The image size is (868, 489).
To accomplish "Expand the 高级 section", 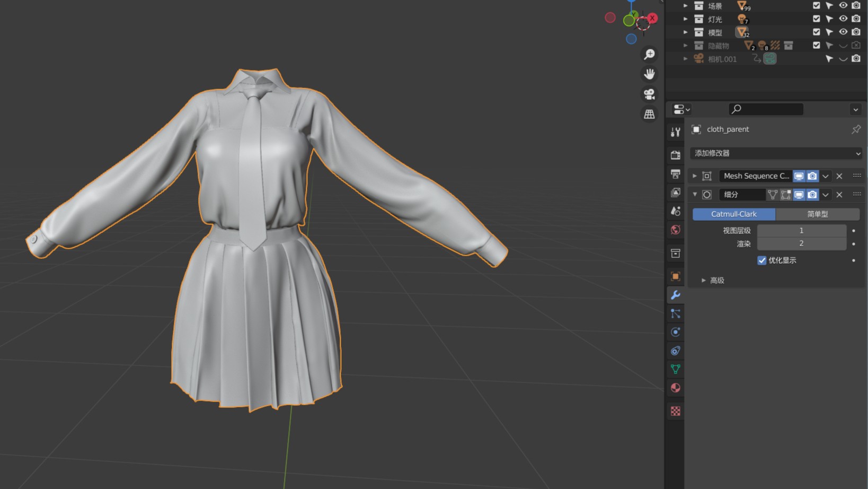I will tap(704, 281).
